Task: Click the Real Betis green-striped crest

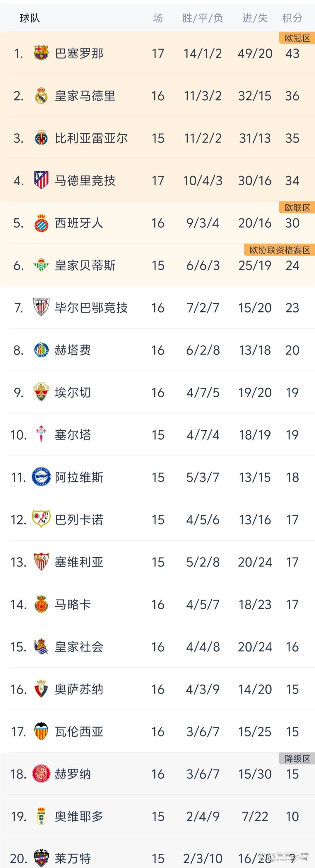Action: click(x=41, y=265)
